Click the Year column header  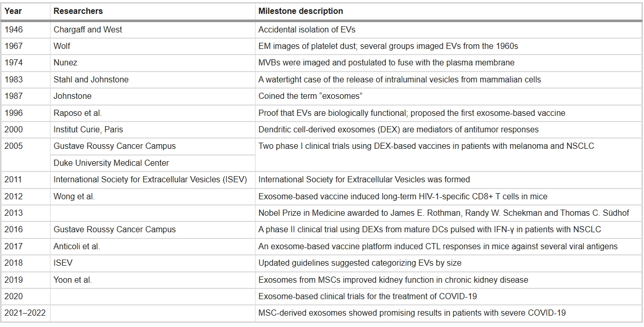tap(13, 11)
